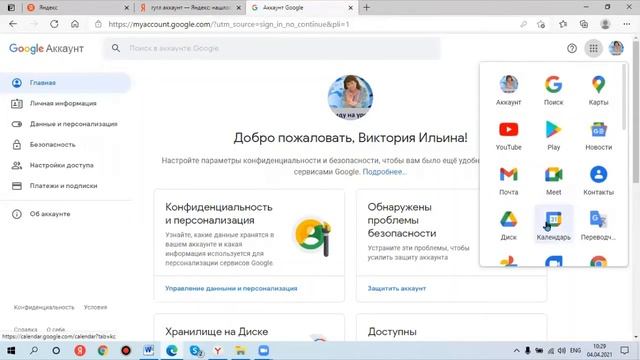
Task: Open the profile avatar in the header
Action: 616,48
